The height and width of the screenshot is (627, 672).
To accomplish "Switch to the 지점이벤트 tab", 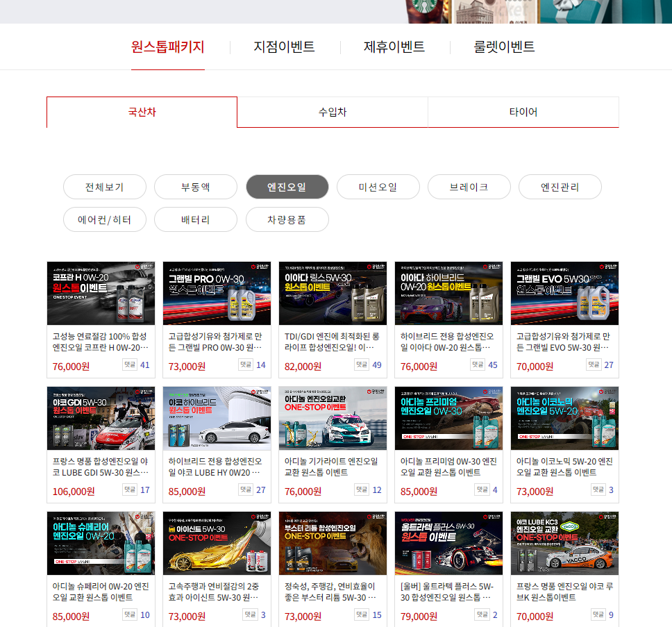I will tap(284, 47).
